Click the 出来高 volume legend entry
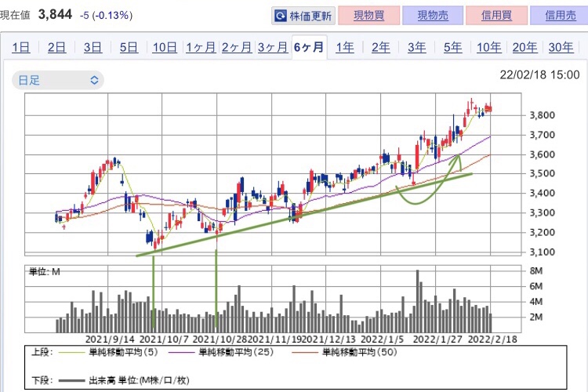This screenshot has width=588, height=392. tap(124, 381)
